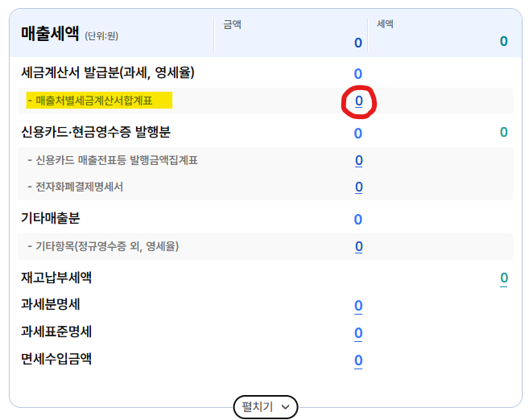Open 재고납부세액 tax amount link
The image size is (529, 420).
pos(504,278)
